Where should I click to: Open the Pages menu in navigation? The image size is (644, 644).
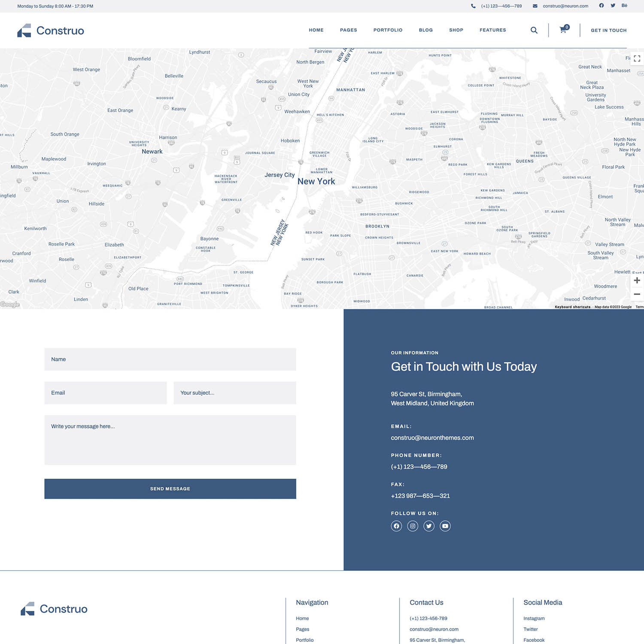pos(348,30)
